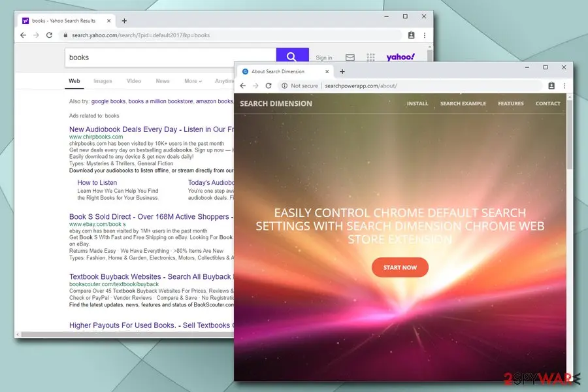Open Book S Sold Direct eBay result
This screenshot has width=588, height=392.
point(152,217)
